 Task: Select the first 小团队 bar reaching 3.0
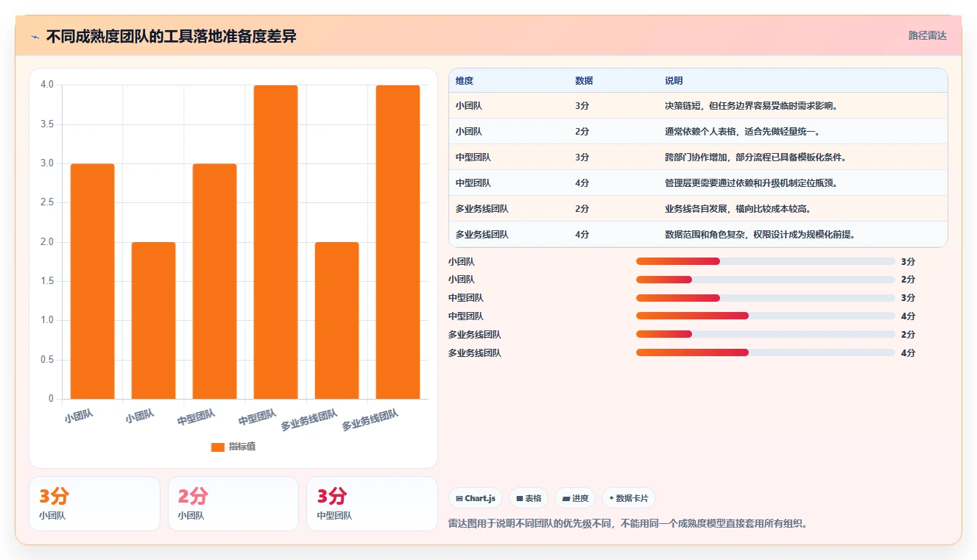point(92,281)
